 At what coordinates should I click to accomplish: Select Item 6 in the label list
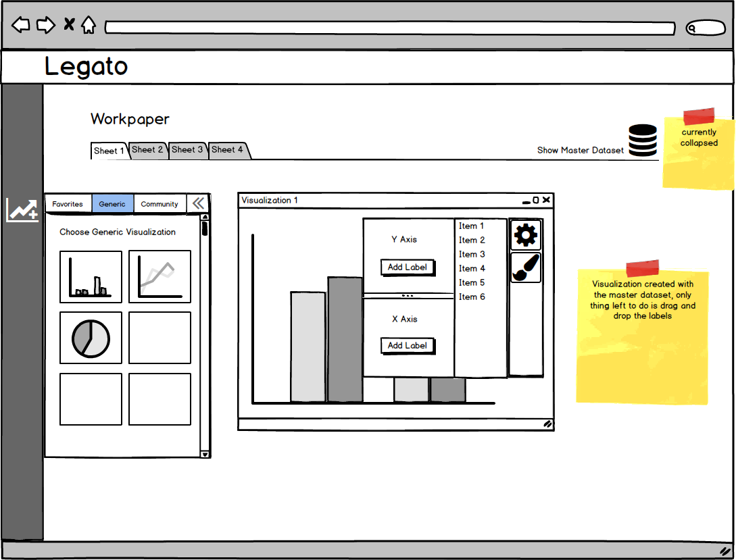(x=472, y=297)
